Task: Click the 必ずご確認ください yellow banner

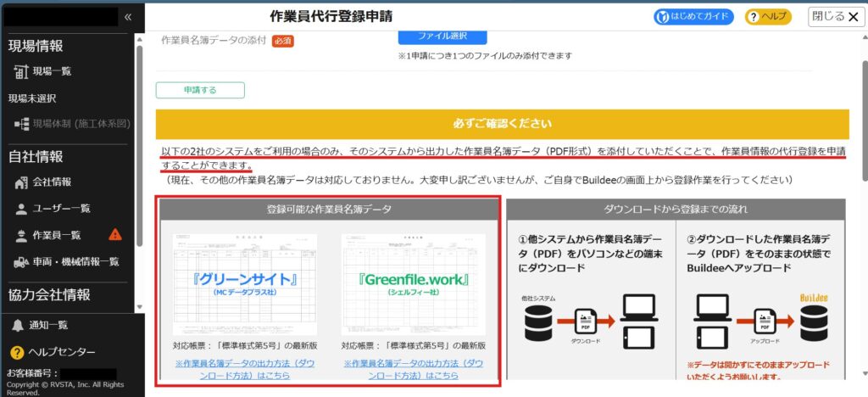Action: 502,124
